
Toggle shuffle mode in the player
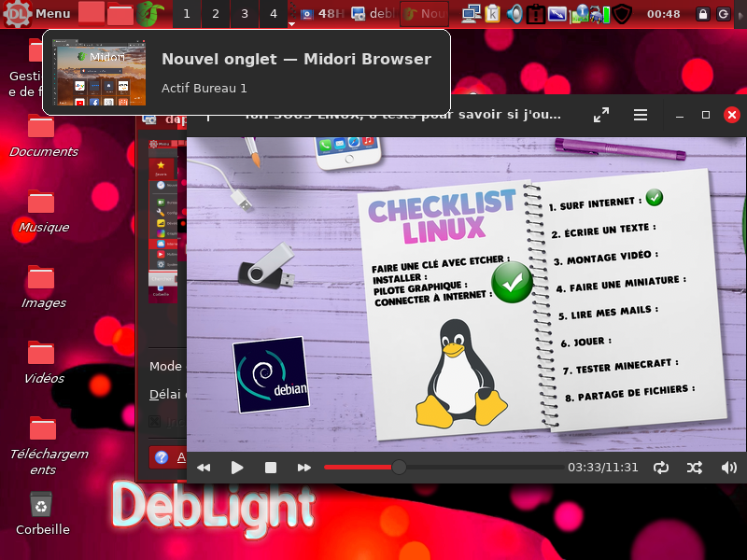tap(695, 468)
